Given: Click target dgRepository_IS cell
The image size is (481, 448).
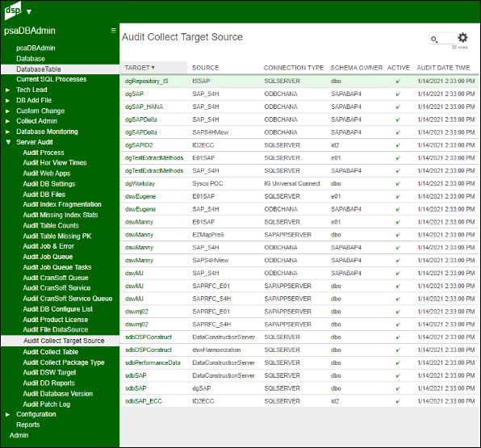Looking at the screenshot, I should click(147, 82).
